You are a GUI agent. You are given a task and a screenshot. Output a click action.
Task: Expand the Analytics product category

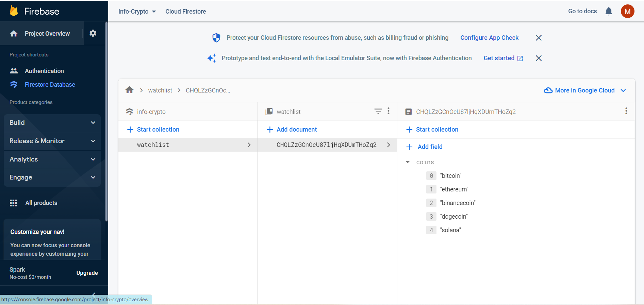[52, 159]
